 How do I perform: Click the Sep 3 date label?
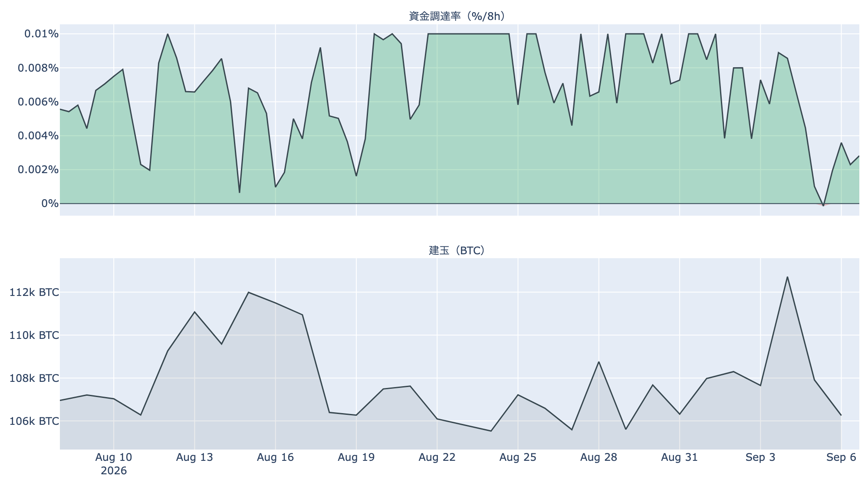pyautogui.click(x=760, y=457)
